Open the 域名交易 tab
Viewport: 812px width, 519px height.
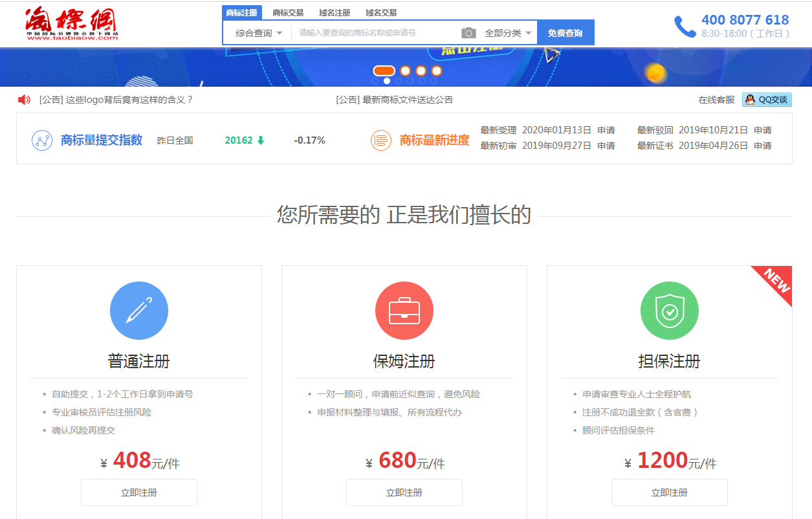coord(381,12)
